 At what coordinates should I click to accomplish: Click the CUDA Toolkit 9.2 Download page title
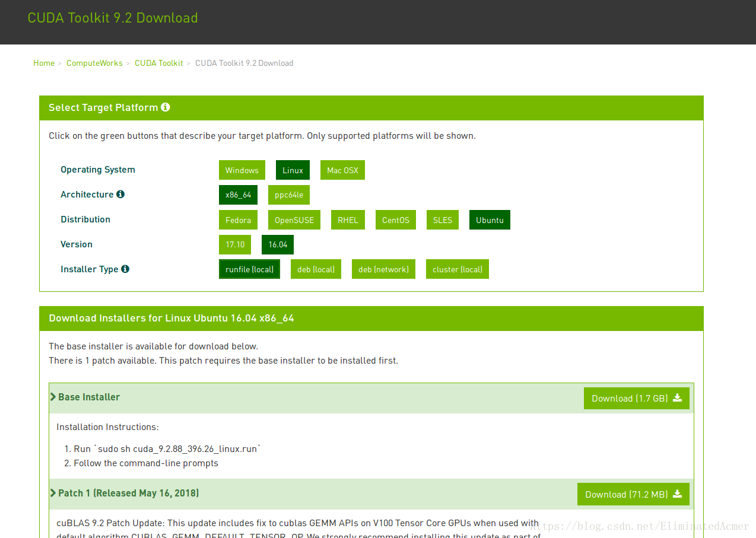[113, 18]
